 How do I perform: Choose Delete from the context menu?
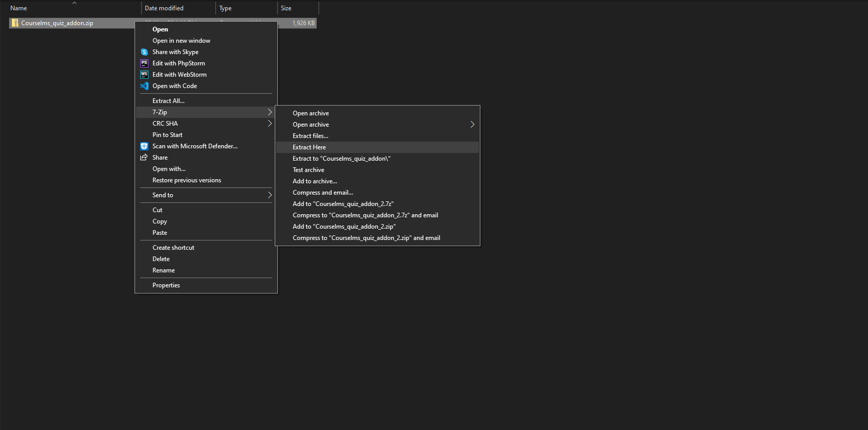pos(206,259)
